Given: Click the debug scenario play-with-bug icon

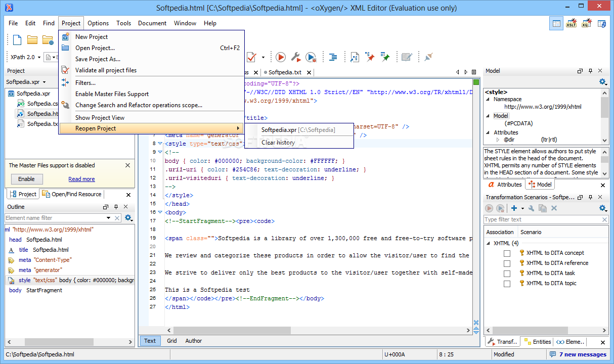Looking at the screenshot, I should click(x=311, y=57).
